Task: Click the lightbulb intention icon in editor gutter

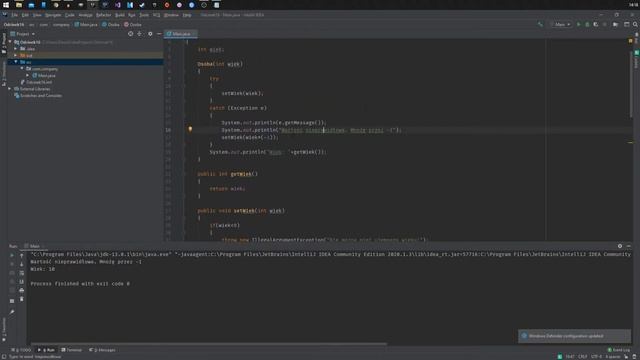Action: (190, 129)
